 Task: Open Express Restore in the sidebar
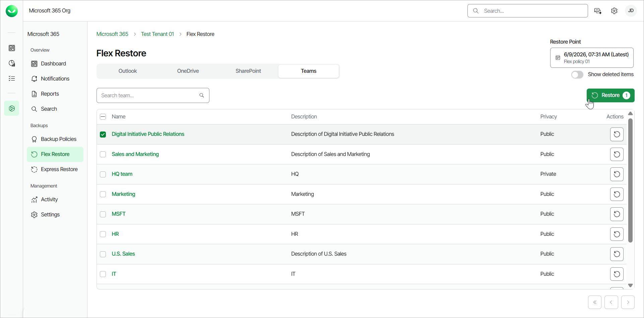click(55, 169)
